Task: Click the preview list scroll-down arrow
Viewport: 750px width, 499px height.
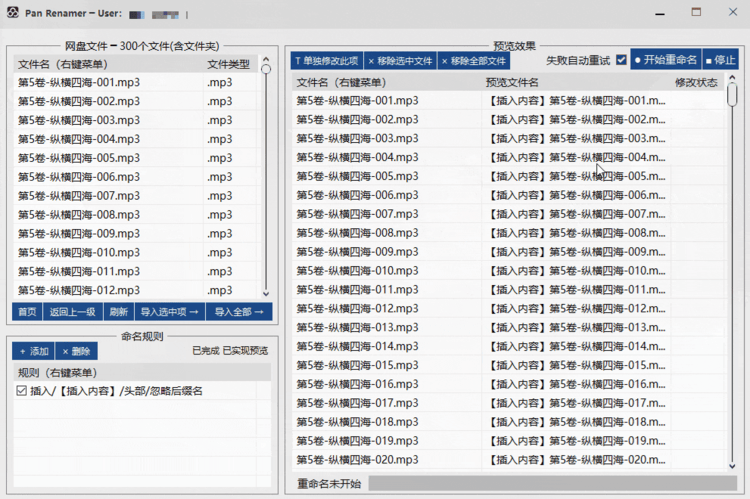Action: [x=732, y=466]
